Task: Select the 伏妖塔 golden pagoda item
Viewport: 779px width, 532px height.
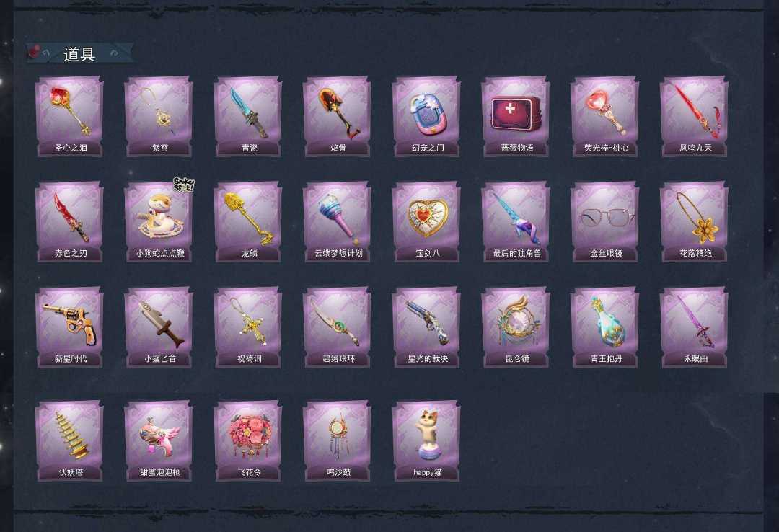Action: point(69,441)
